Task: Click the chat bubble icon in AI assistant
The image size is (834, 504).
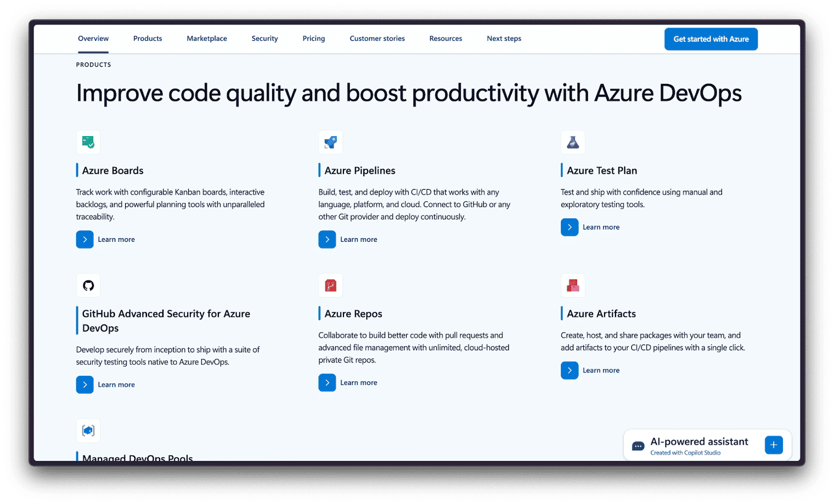Action: (x=638, y=446)
